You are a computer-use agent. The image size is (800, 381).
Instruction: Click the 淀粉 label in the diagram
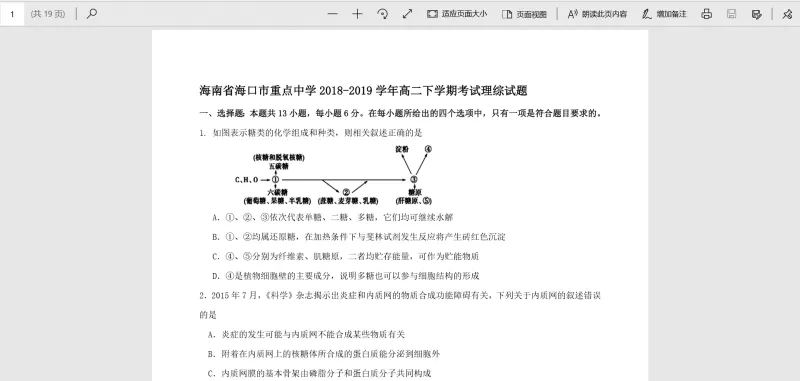pos(403,149)
